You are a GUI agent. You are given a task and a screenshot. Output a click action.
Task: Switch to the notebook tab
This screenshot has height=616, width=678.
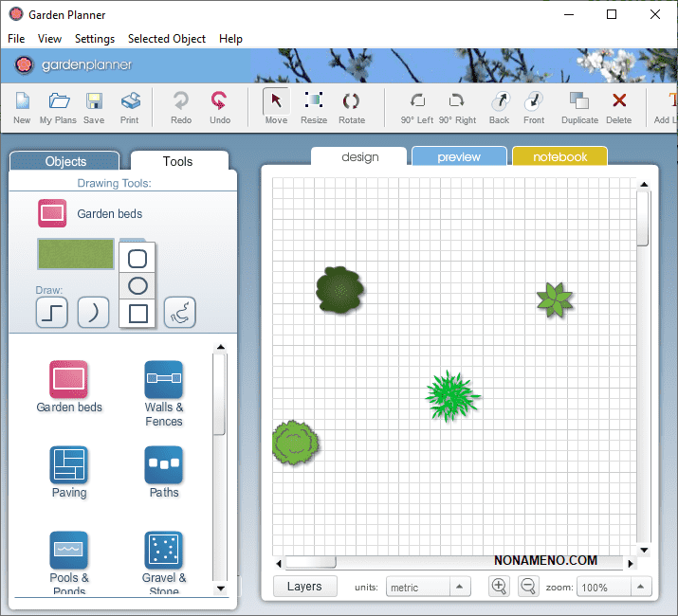pyautogui.click(x=559, y=157)
